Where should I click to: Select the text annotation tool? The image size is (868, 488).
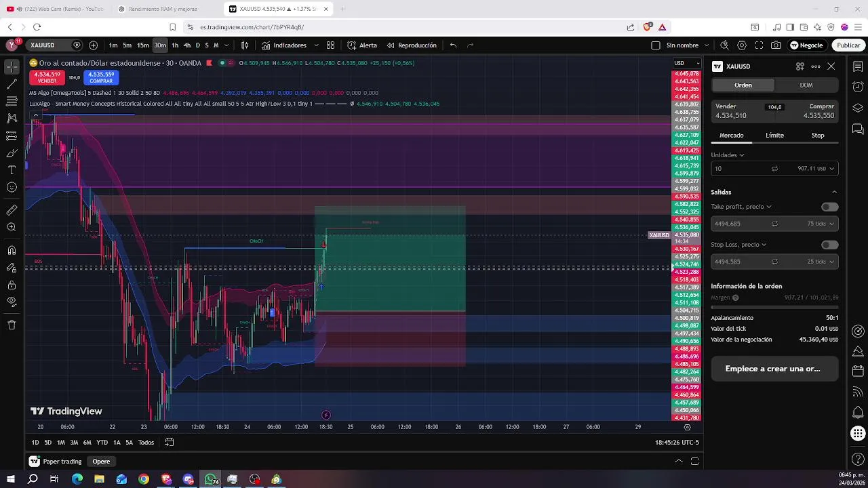click(12, 170)
